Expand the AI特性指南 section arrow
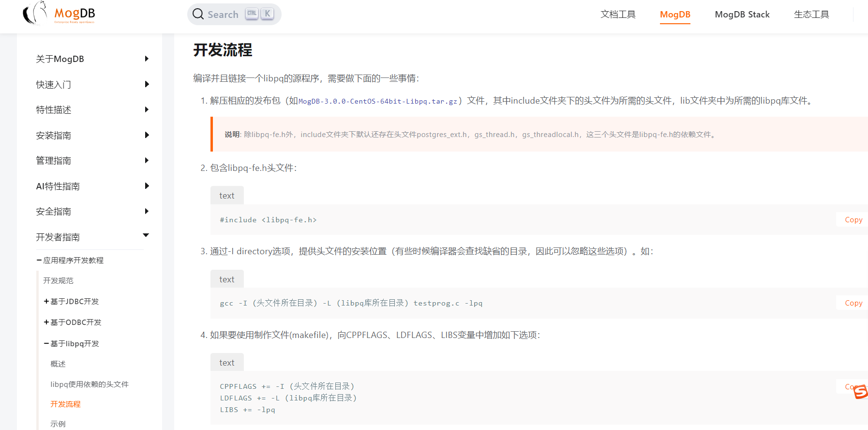The width and height of the screenshot is (868, 430). pos(147,186)
